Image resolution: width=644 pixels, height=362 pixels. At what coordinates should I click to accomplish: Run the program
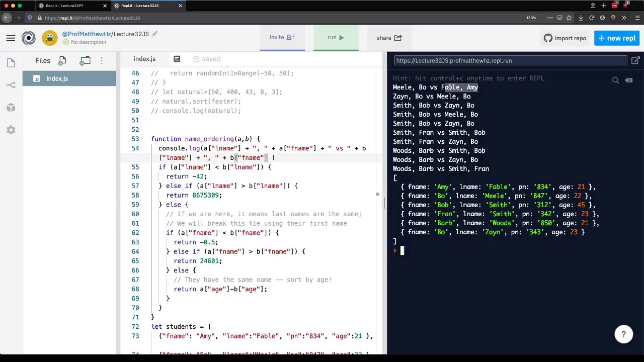click(336, 38)
